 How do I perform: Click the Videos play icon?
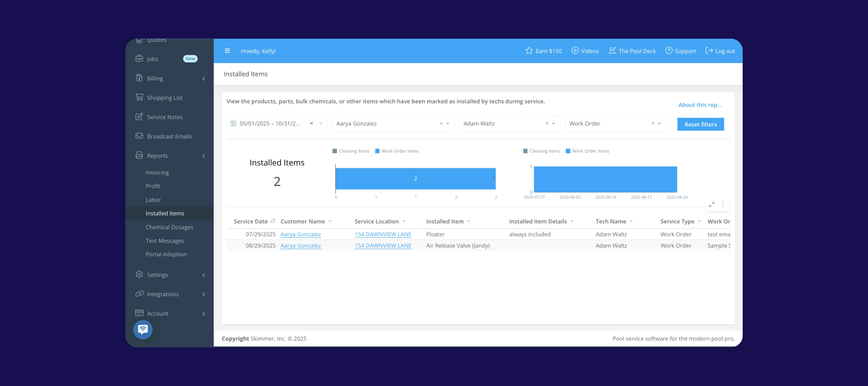575,51
